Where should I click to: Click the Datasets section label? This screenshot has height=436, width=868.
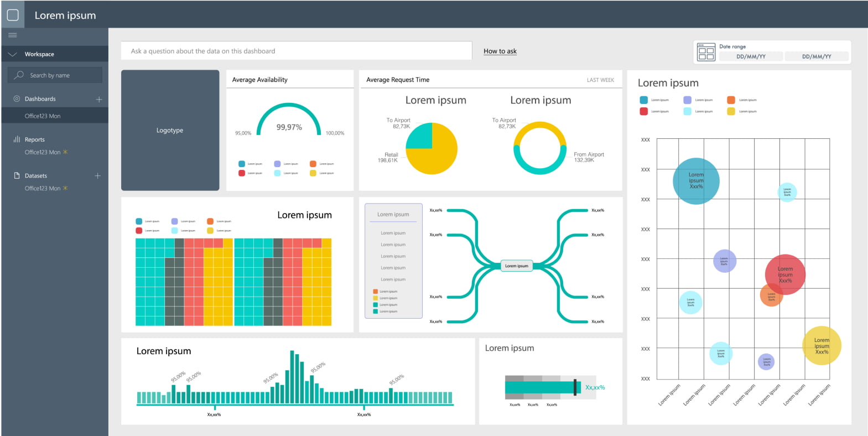(x=36, y=175)
